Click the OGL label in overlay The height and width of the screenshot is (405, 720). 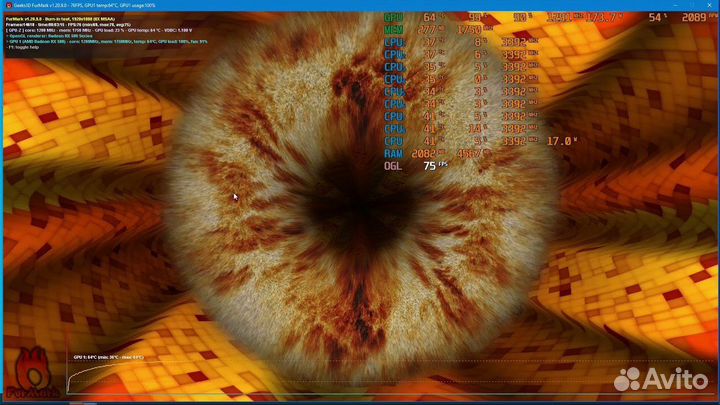tap(393, 166)
